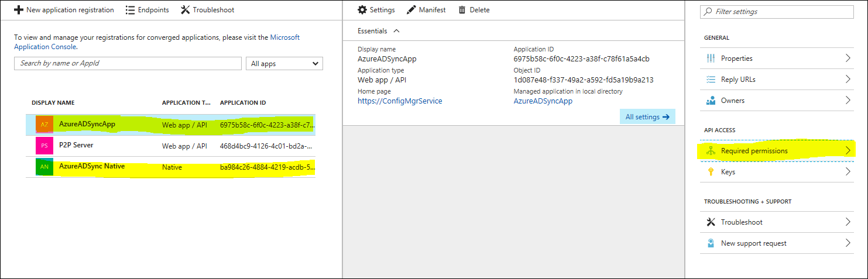868x279 pixels.
Task: Click the Object ID value 1d087e48-f337-49a2-a592-fd5a19b9a213
Action: click(584, 80)
